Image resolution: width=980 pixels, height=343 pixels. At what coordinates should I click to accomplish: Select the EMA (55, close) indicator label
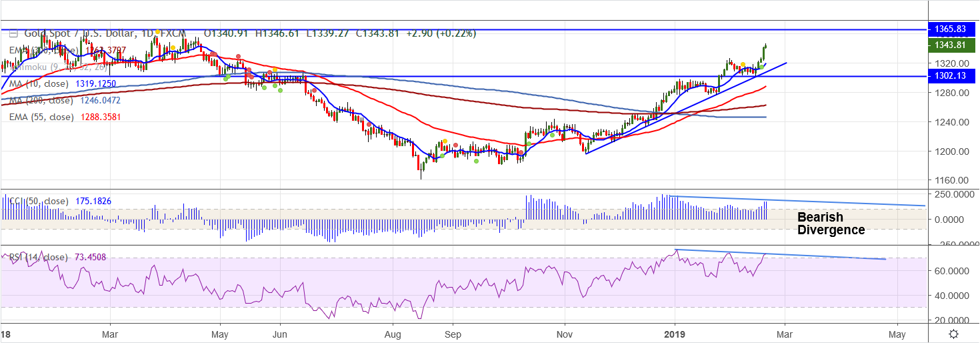tap(41, 117)
